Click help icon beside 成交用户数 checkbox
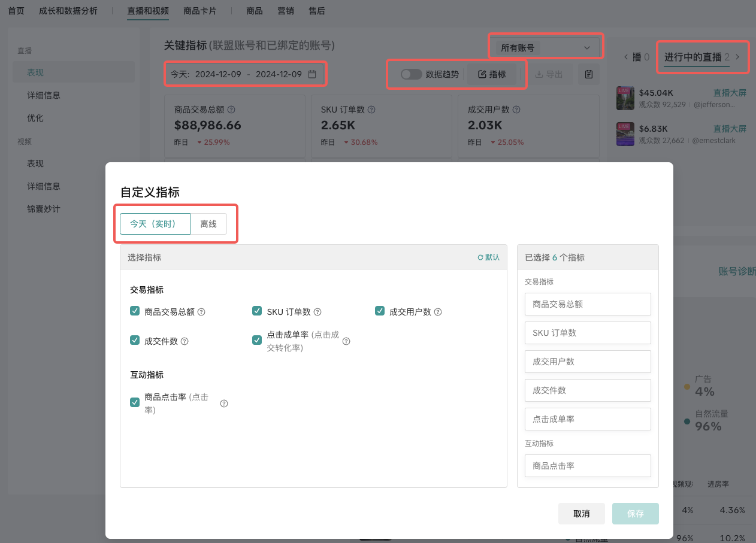Image resolution: width=756 pixels, height=543 pixels. pyautogui.click(x=438, y=312)
